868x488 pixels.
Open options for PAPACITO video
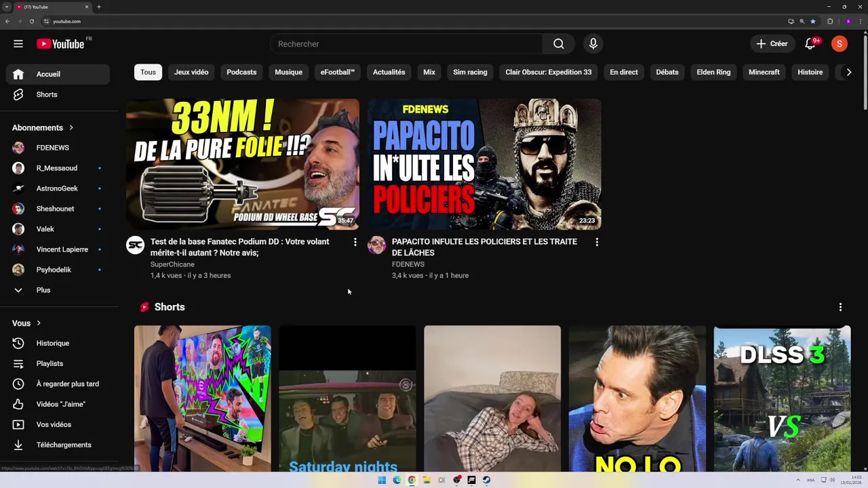pyautogui.click(x=596, y=242)
